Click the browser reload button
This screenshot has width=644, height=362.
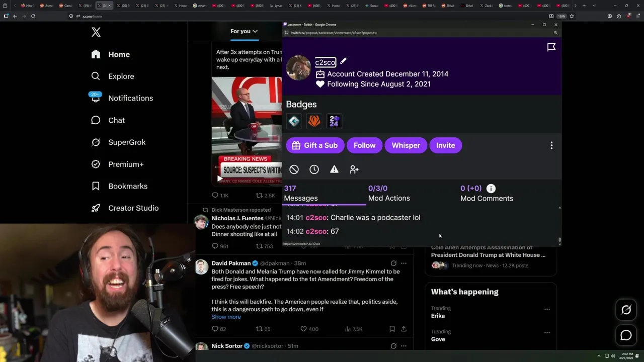pyautogui.click(x=33, y=16)
